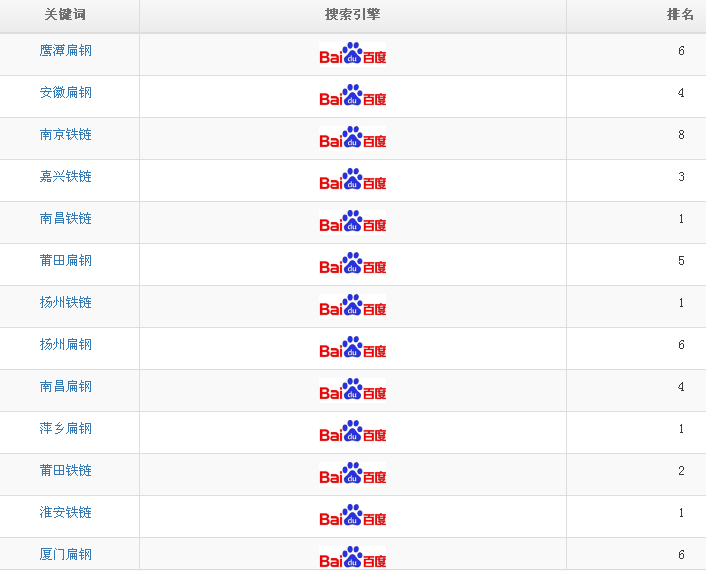Open the Baidu logo for 莆田扁钢
The width and height of the screenshot is (706, 571).
[x=353, y=264]
